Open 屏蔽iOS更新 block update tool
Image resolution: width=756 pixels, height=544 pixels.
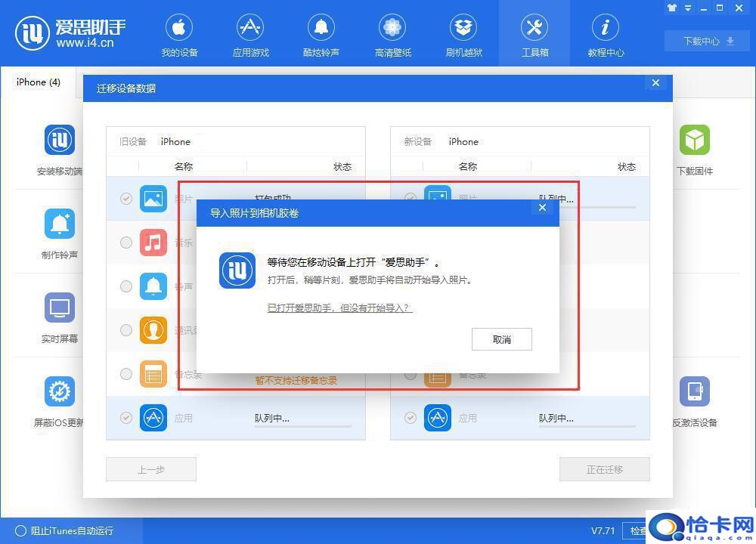tap(59, 391)
